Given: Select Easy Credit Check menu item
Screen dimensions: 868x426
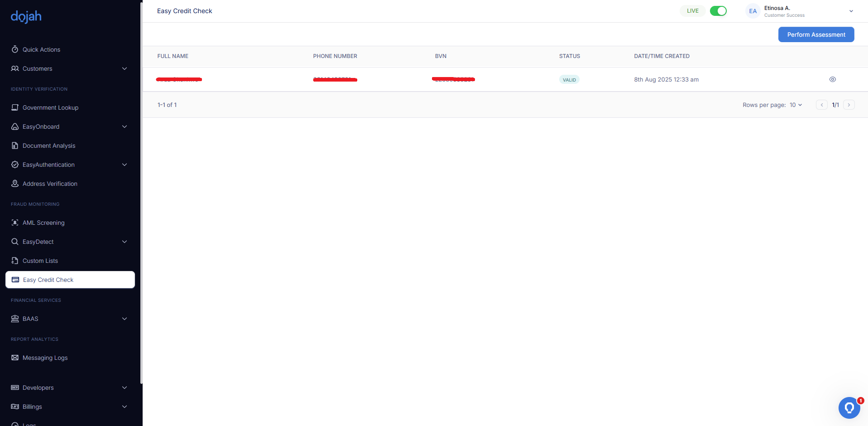Looking at the screenshot, I should [x=70, y=280].
